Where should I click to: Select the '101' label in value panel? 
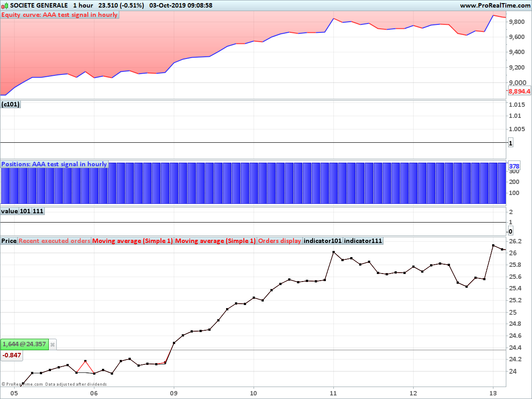(x=25, y=211)
